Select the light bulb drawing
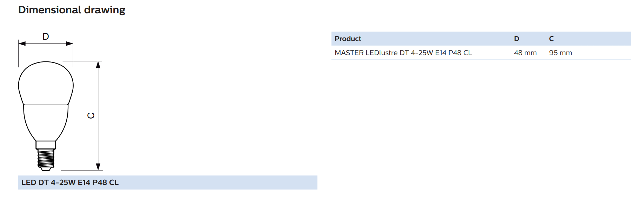The height and width of the screenshot is (199, 644). click(x=46, y=116)
